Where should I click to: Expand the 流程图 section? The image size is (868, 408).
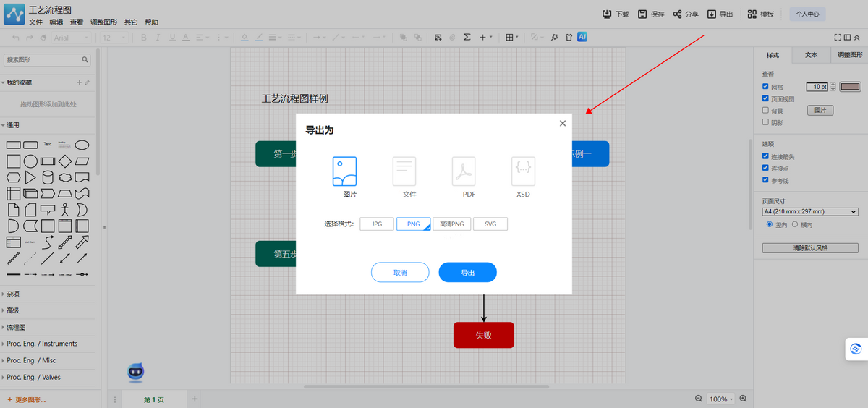tap(14, 327)
